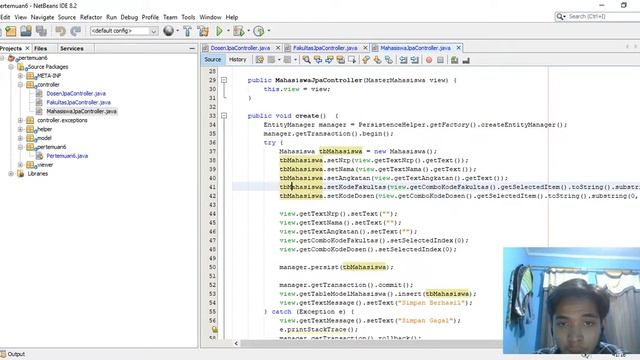Collapse the controller package node

click(20, 84)
